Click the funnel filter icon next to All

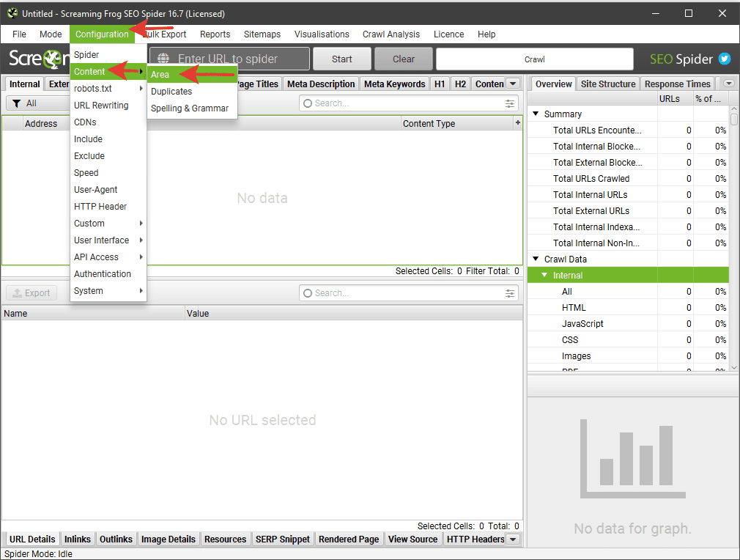point(17,103)
